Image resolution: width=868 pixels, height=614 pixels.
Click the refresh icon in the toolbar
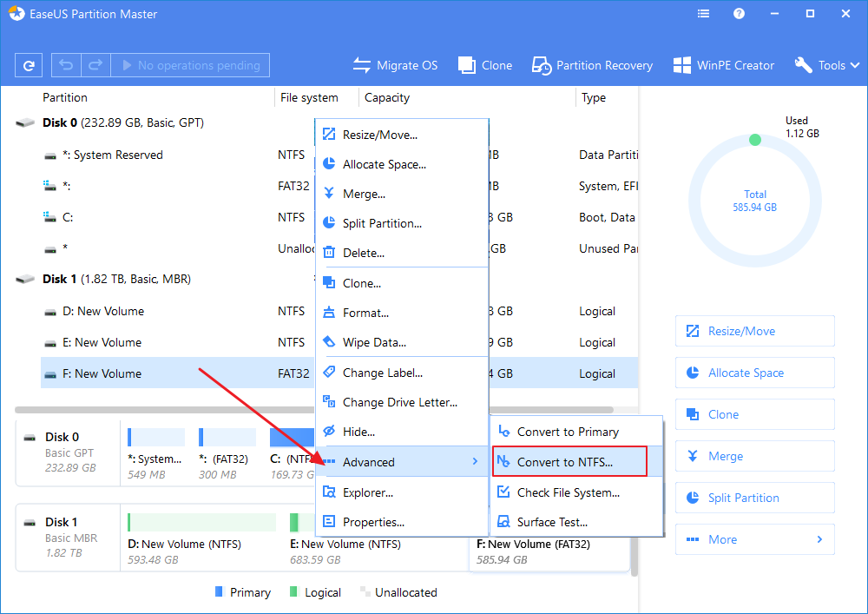click(x=29, y=65)
